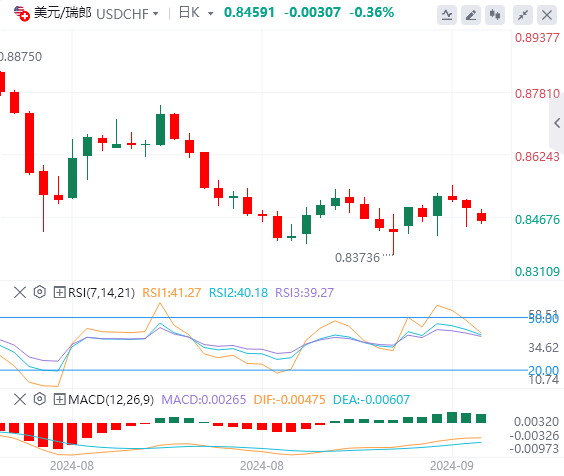Click the -0.00307 change value
This screenshot has height=476, width=564.
(312, 13)
